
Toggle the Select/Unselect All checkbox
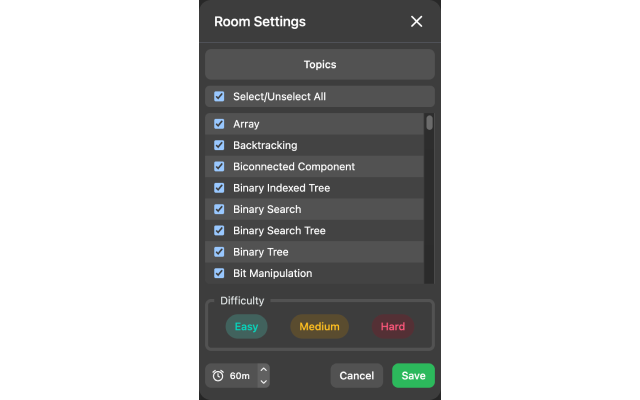pyautogui.click(x=219, y=97)
